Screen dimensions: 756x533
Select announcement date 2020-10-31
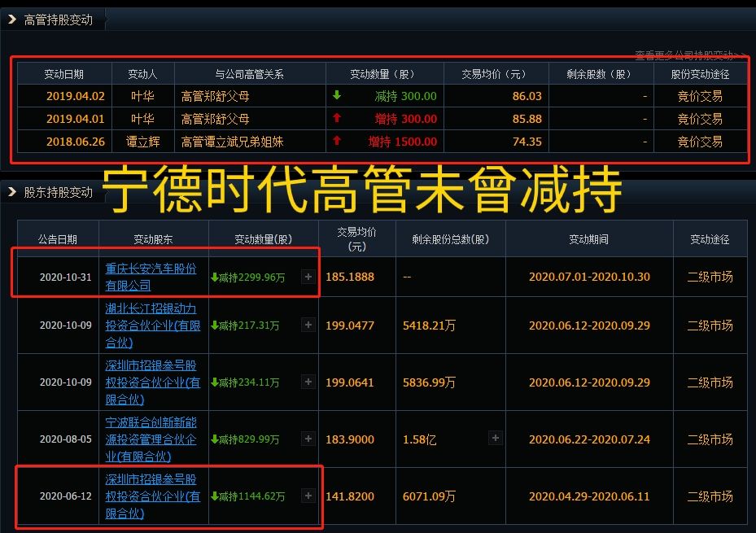point(66,277)
